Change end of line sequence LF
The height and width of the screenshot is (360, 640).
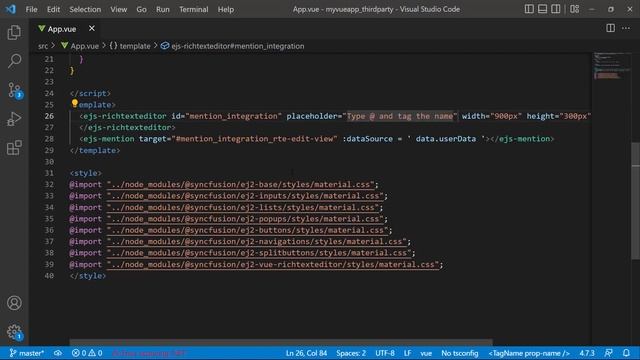tap(407, 353)
